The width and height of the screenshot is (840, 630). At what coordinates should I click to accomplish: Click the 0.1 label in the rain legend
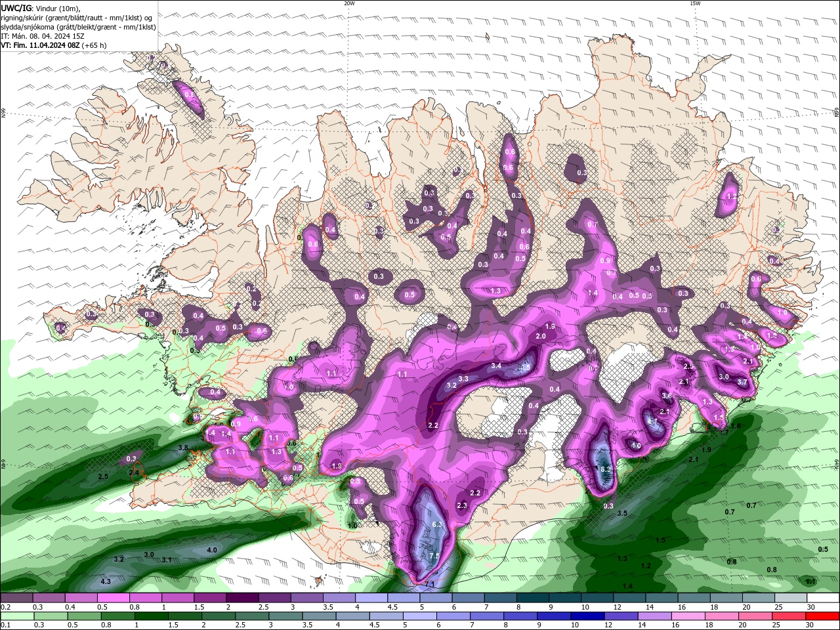pyautogui.click(x=6, y=625)
